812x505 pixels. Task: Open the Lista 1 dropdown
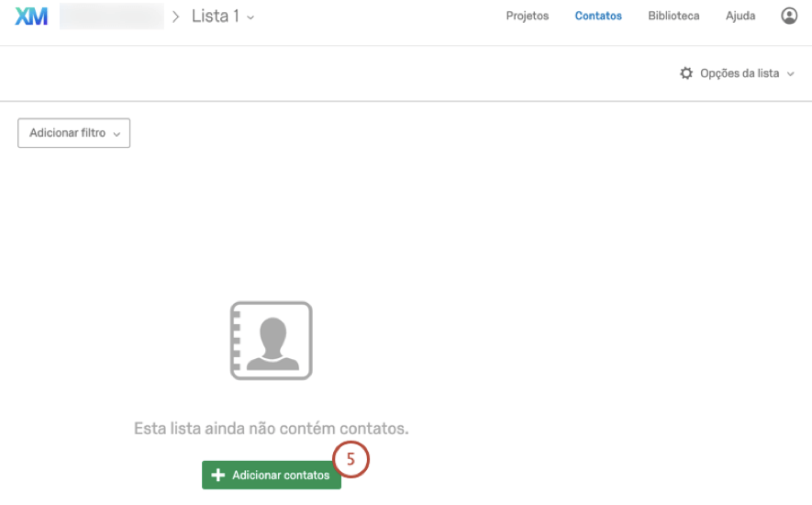(x=223, y=17)
